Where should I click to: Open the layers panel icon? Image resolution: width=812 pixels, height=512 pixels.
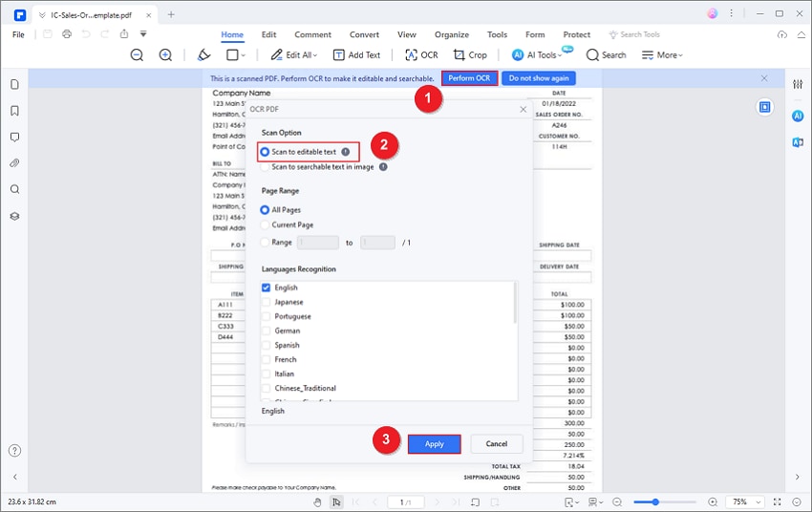tap(15, 216)
